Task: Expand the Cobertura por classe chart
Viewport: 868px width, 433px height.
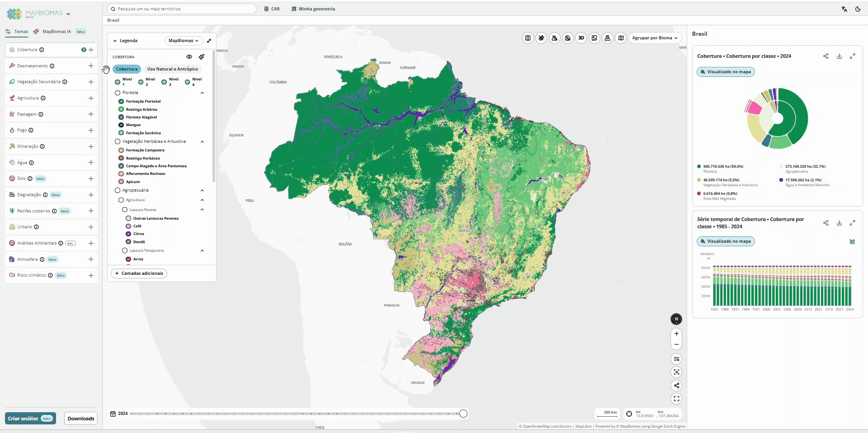Action: [852, 56]
